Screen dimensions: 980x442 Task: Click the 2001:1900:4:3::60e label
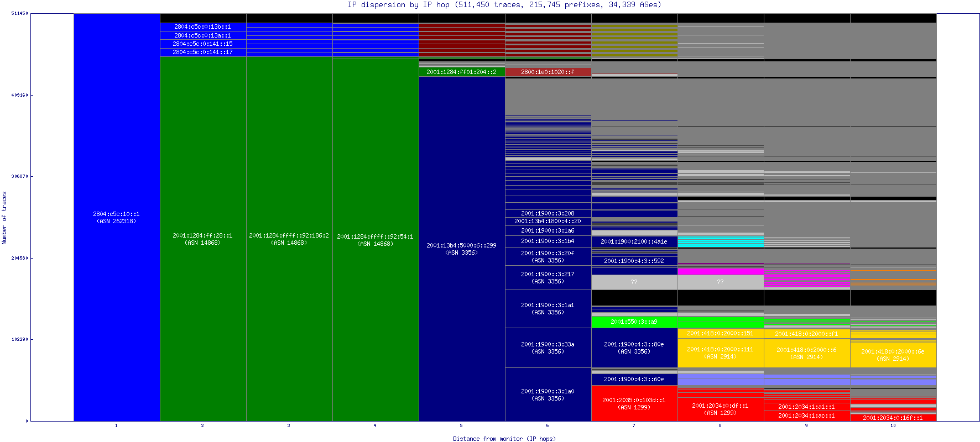click(634, 379)
